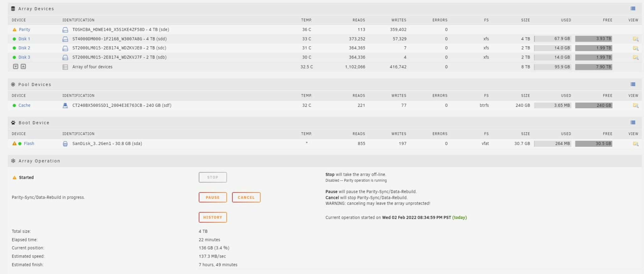Image resolution: width=644 pixels, height=274 pixels.
Task: Click the Flash green status dot
Action: 20,144
